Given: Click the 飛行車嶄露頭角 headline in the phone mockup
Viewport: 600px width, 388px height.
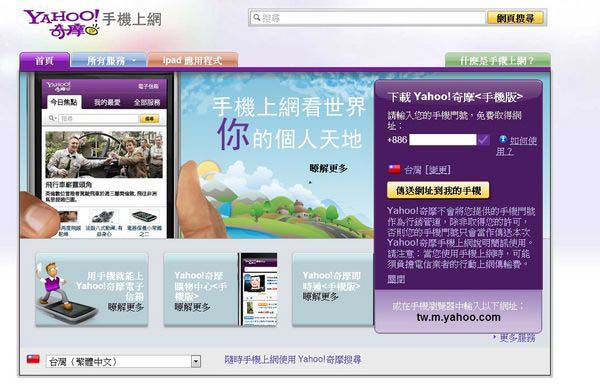Looking at the screenshot, I should 69,185.
